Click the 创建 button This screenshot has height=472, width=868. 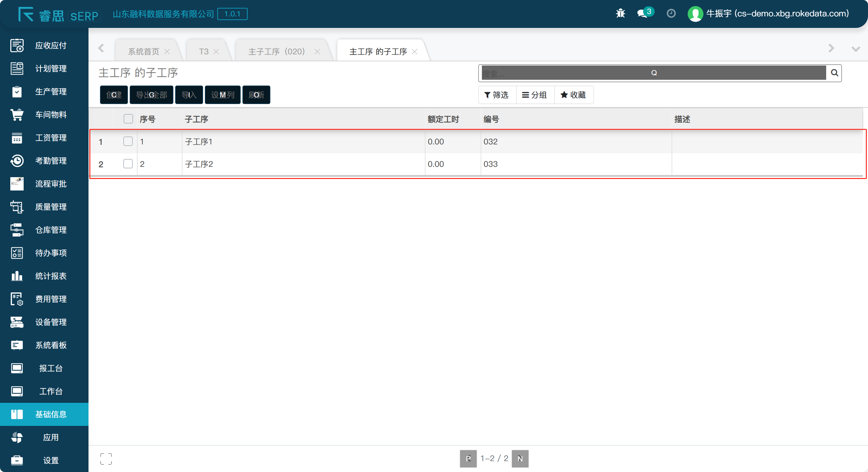click(x=114, y=95)
